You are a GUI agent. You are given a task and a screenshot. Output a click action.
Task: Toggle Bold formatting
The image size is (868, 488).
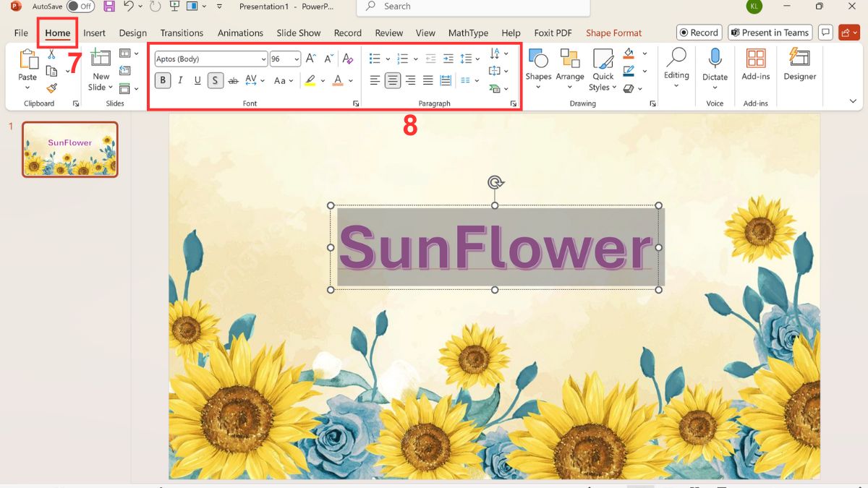click(x=163, y=80)
